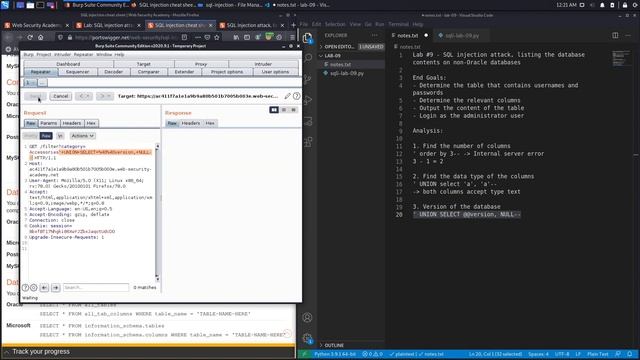640x360 pixels.
Task: Open VS Code Run and Debug icon
Action: click(x=308, y=100)
